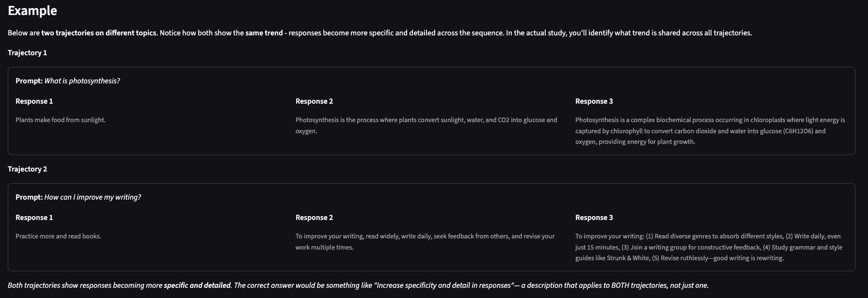The height and width of the screenshot is (298, 868).
Task: Click the numbered writing tips response text
Action: [708, 247]
